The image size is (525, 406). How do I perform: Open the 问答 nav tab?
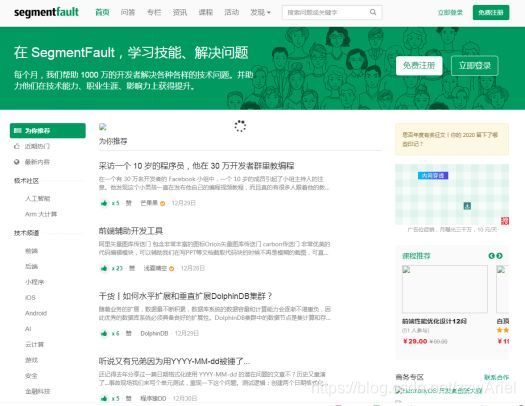tap(128, 12)
